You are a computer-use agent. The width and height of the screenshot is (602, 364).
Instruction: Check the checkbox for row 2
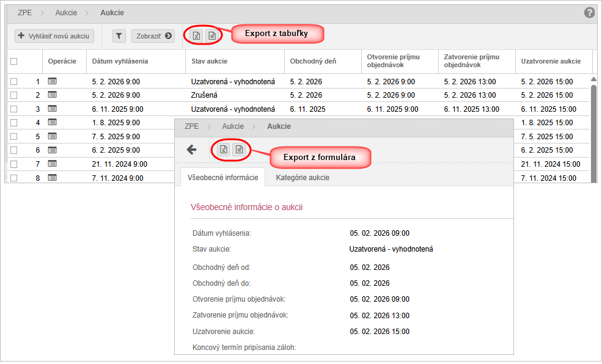coord(14,95)
